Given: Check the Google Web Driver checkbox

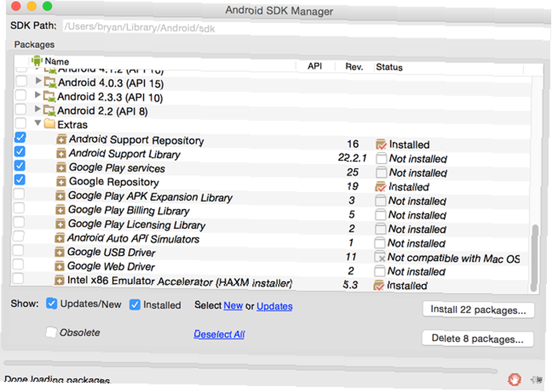Looking at the screenshot, I should 18,264.
